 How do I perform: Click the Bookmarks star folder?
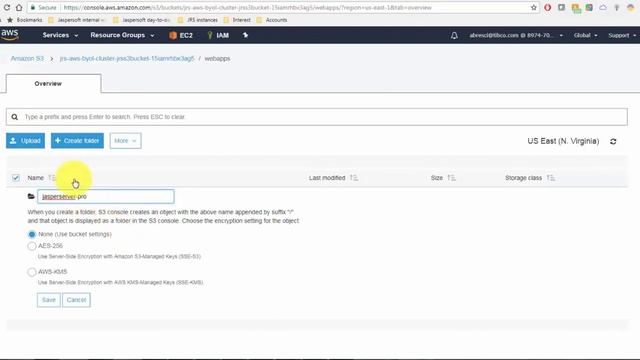click(x=24, y=20)
